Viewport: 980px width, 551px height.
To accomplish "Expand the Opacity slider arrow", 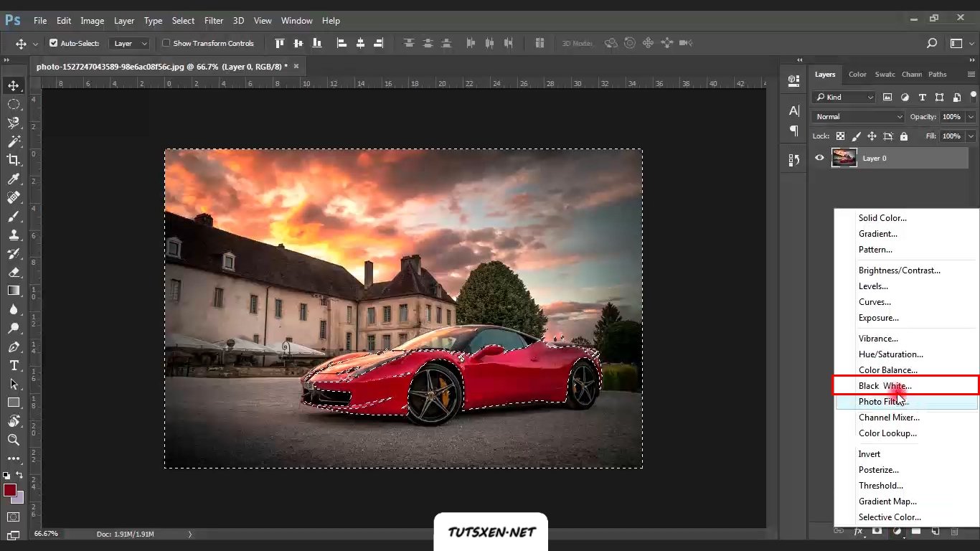I will (x=971, y=116).
